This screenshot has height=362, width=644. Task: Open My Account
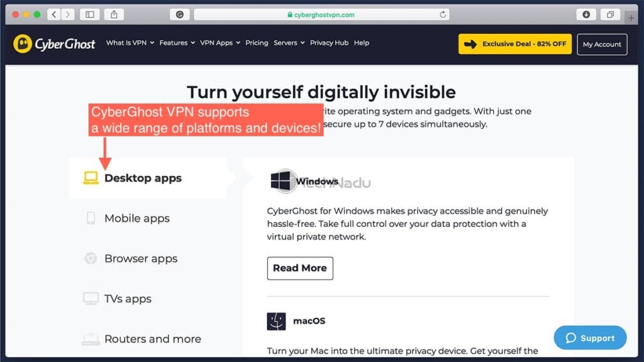602,45
